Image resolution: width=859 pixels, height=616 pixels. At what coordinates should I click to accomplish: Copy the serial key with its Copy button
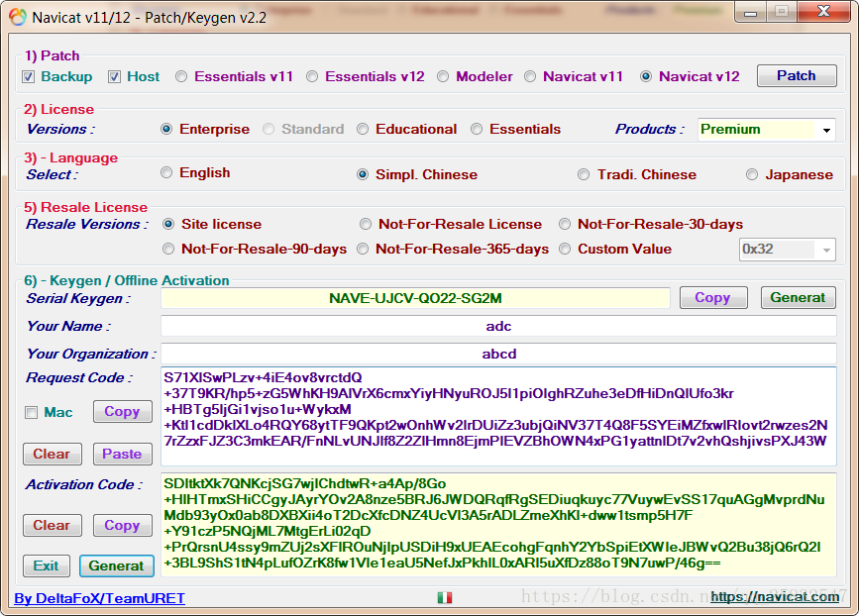[x=713, y=297]
